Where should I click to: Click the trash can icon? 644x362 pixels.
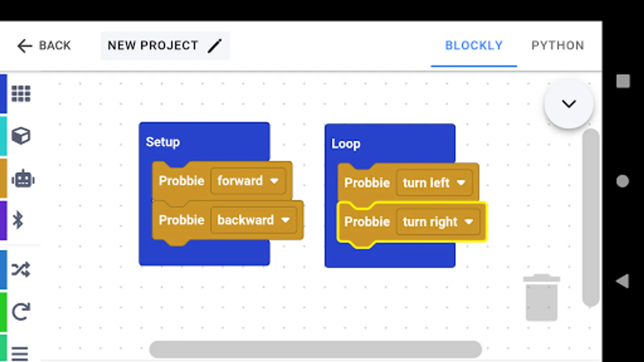[541, 298]
